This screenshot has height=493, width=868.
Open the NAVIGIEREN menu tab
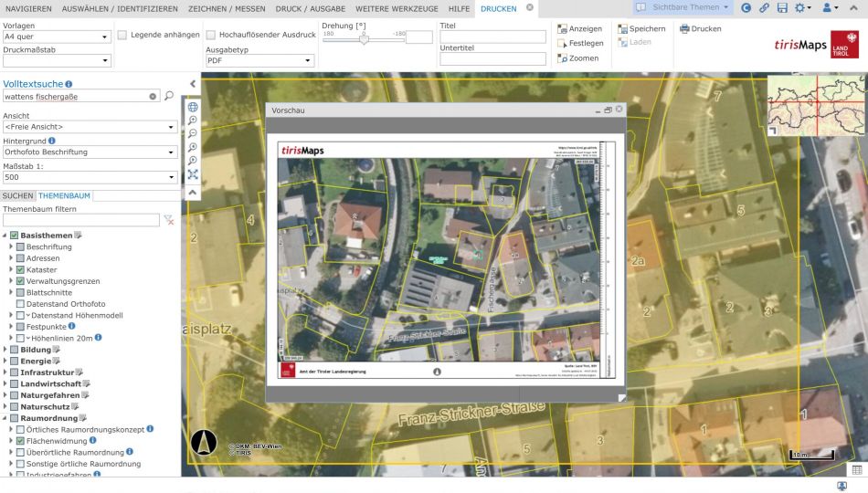click(x=29, y=9)
